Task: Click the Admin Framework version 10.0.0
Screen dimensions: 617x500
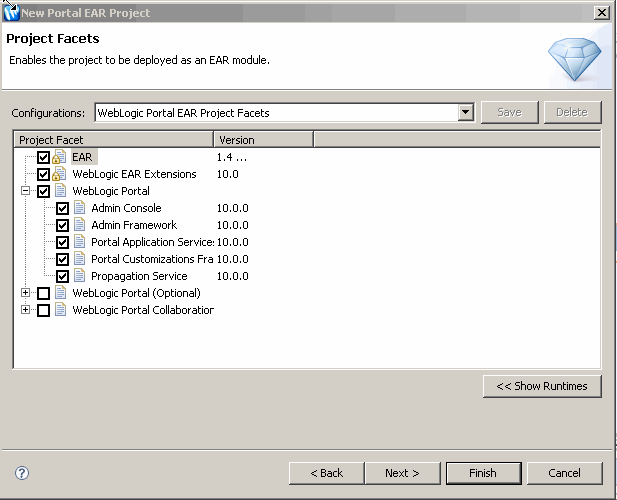Action: [x=233, y=225]
